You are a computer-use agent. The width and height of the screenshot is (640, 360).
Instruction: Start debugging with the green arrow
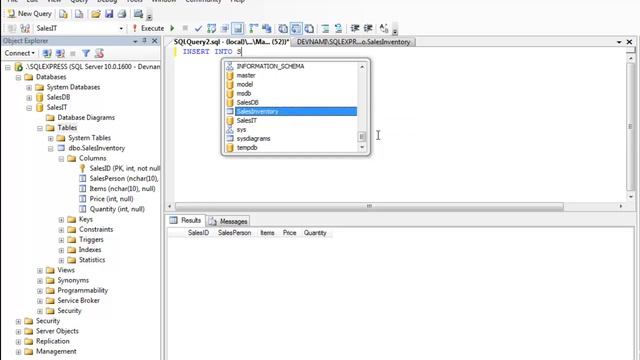[x=172, y=28]
